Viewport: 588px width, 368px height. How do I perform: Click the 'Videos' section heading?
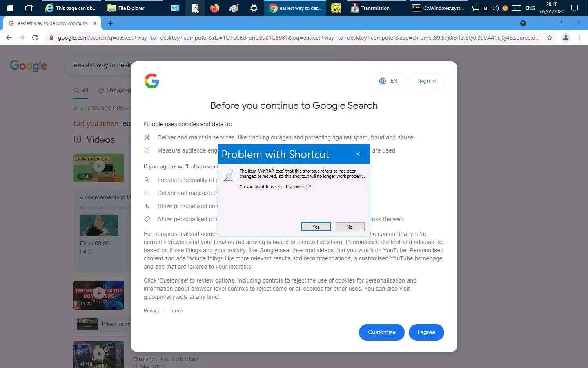(x=100, y=140)
